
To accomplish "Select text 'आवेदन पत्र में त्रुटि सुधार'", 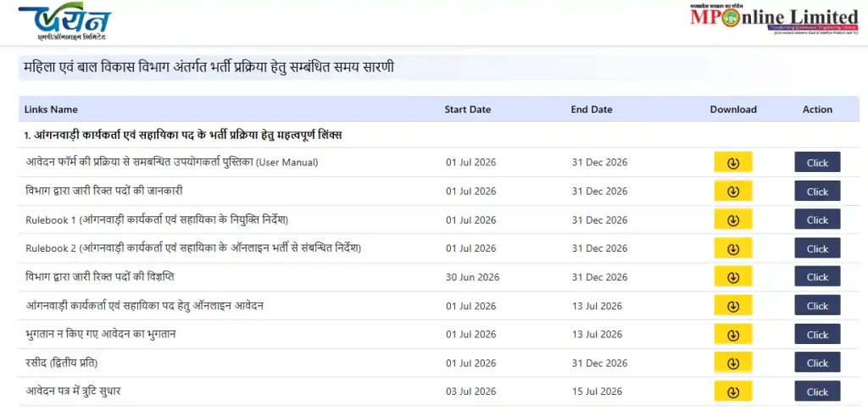I will point(73,392).
